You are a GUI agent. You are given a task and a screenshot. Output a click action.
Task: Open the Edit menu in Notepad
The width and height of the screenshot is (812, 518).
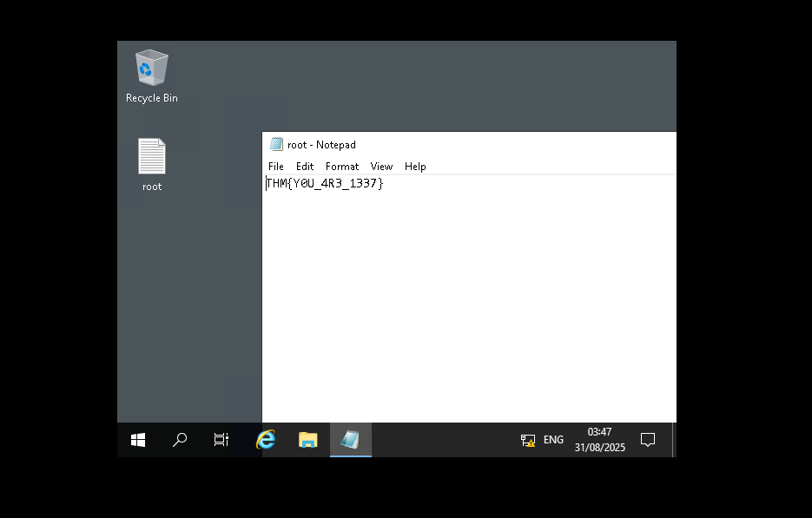(x=304, y=167)
